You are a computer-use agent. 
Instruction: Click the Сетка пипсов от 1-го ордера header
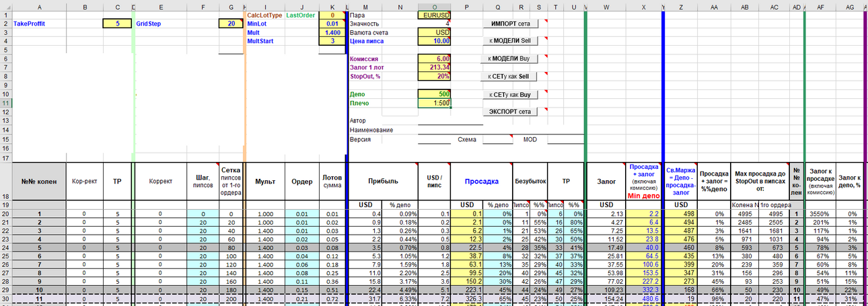coord(231,182)
